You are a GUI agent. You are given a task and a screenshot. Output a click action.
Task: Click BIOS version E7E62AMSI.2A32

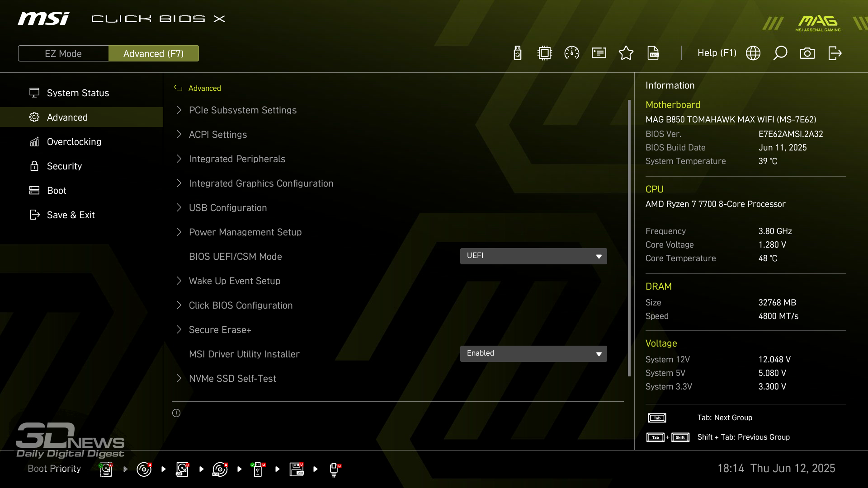coord(791,134)
